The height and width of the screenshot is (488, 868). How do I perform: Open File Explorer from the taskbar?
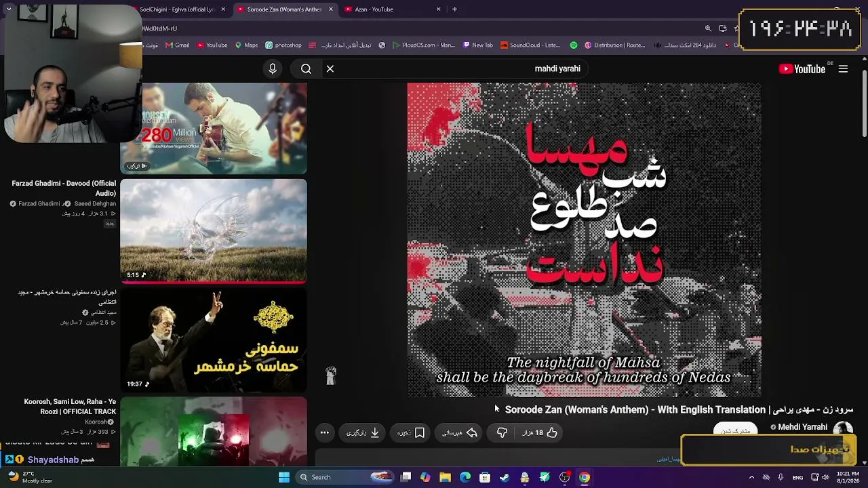445,477
